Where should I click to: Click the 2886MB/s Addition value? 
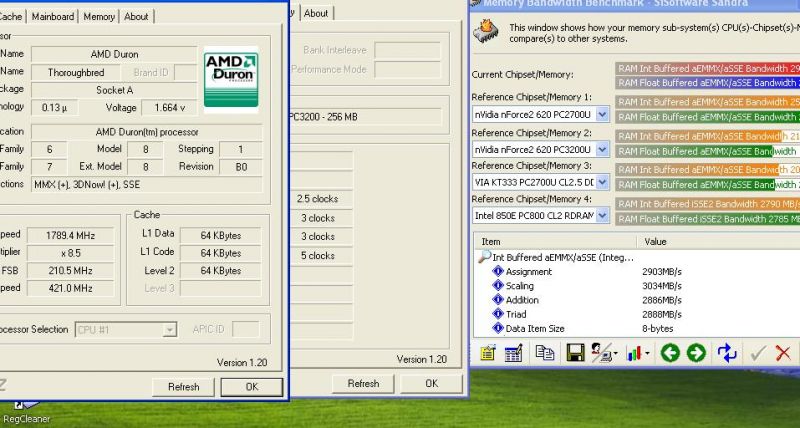tap(662, 300)
